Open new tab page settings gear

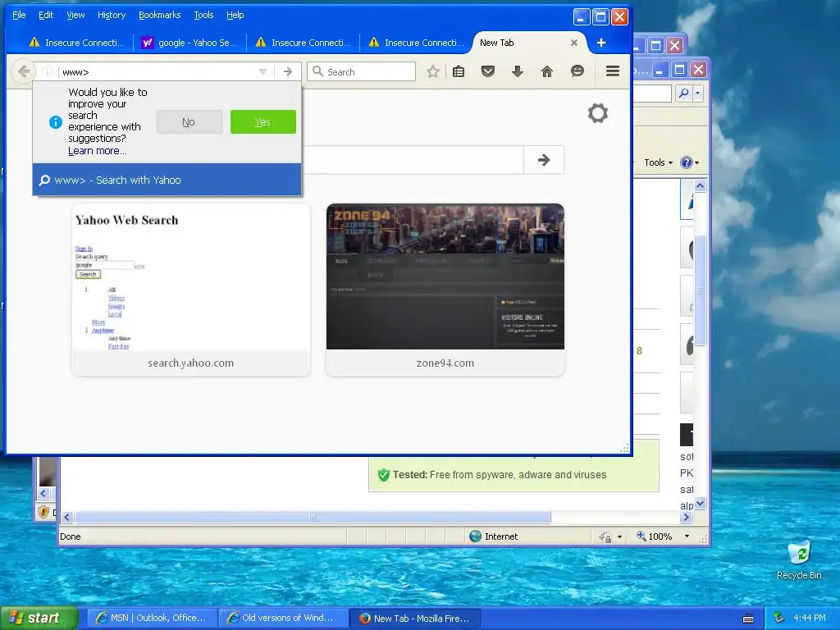(x=598, y=113)
